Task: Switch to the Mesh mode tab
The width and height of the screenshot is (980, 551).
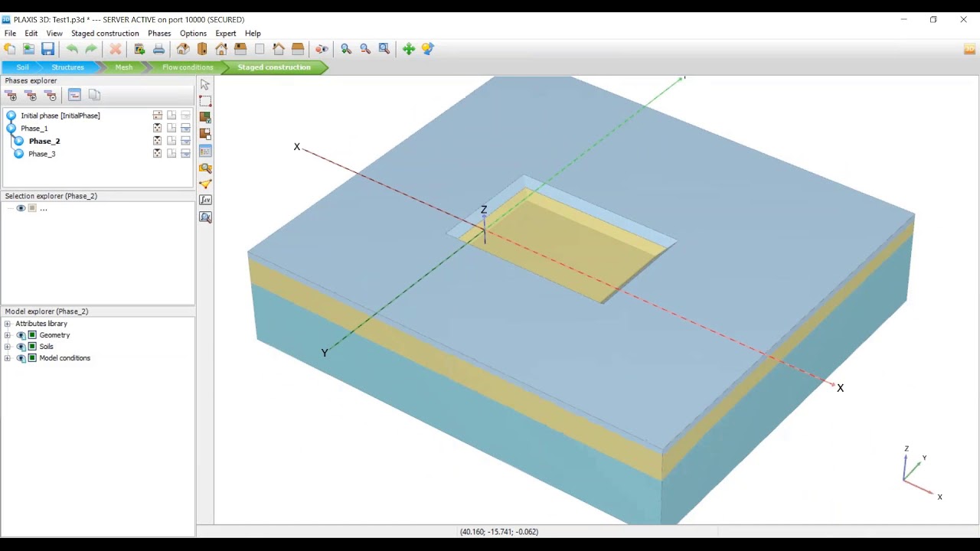Action: click(x=123, y=67)
